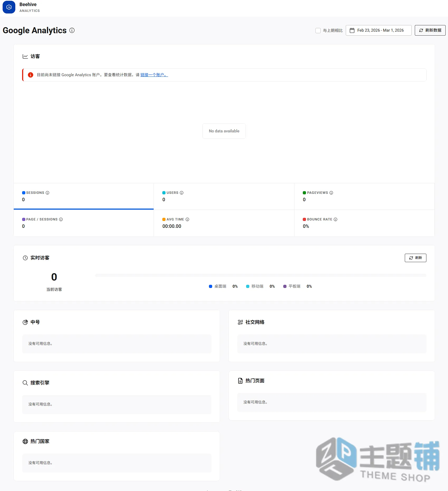Screen dimensions: 448x491
Task: Click the red Bounce Rate color swatch
Action: point(304,219)
